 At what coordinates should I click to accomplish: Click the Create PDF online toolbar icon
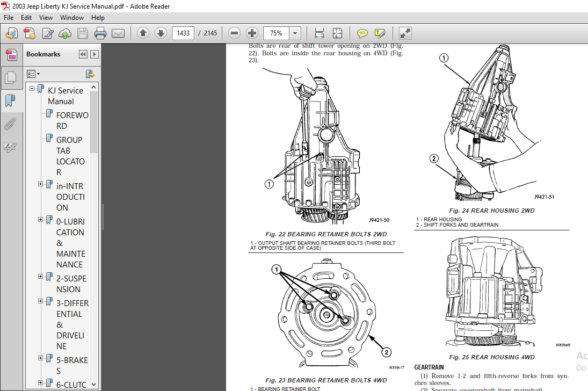coord(12,33)
